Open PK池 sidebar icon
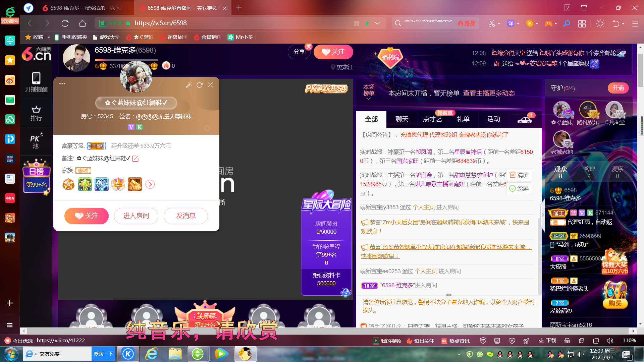 36,141
